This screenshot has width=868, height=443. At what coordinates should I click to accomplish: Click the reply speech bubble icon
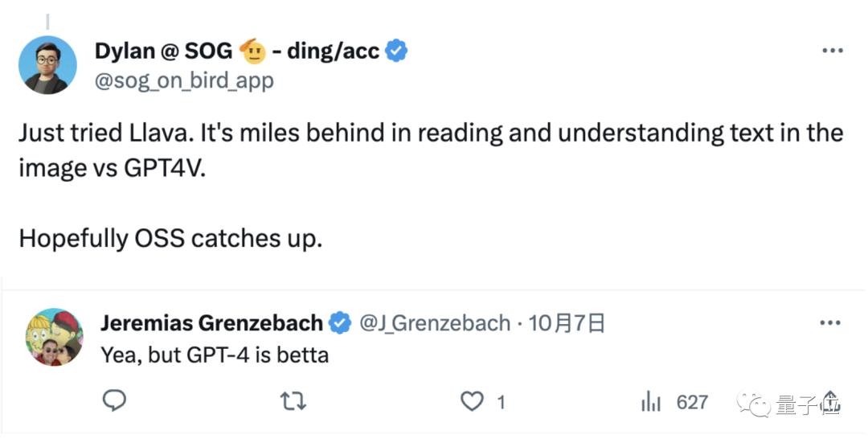tap(115, 400)
